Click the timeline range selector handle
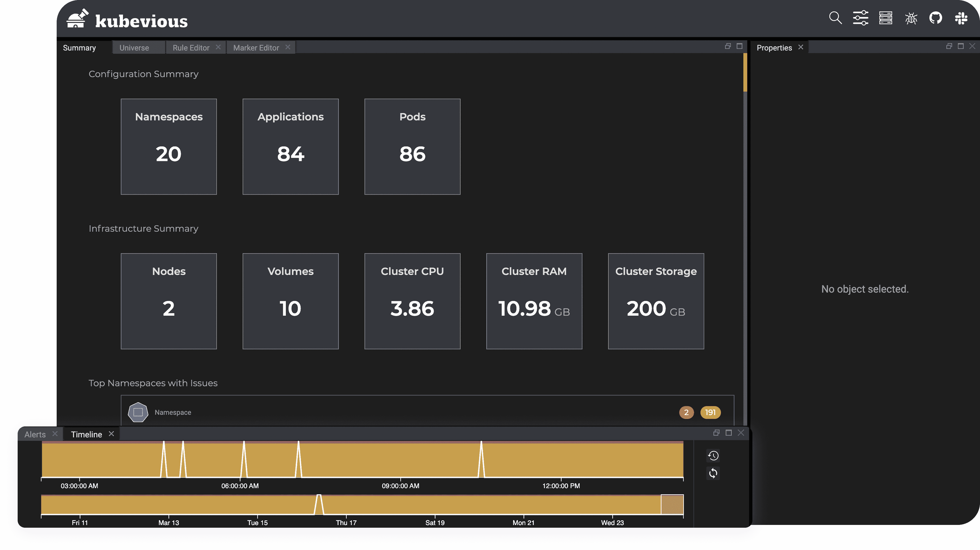The height and width of the screenshot is (550, 980). [x=672, y=504]
